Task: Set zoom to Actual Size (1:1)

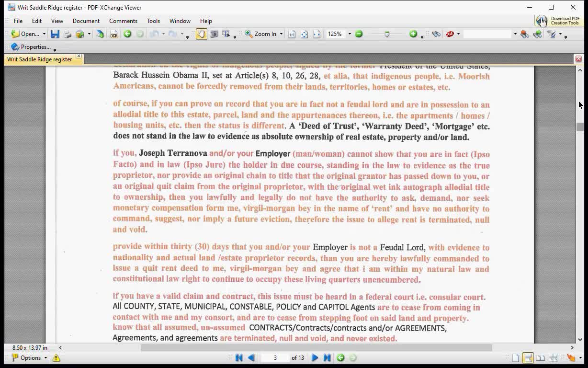Action: [x=292, y=34]
